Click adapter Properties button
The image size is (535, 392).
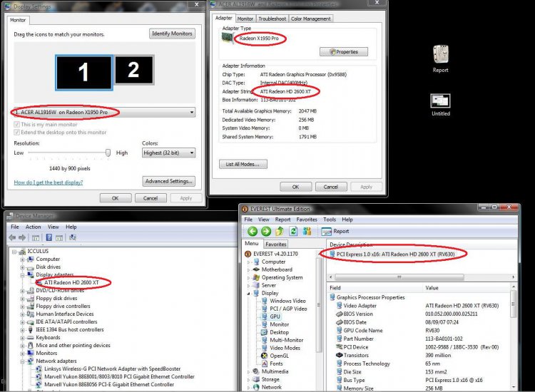coord(344,52)
